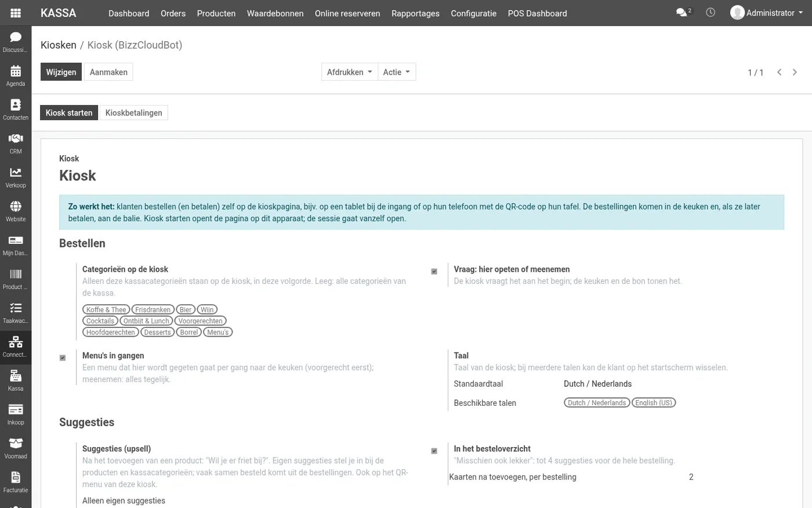
Task: Click the 'Hoofdgerechten' category tag
Action: 111,332
